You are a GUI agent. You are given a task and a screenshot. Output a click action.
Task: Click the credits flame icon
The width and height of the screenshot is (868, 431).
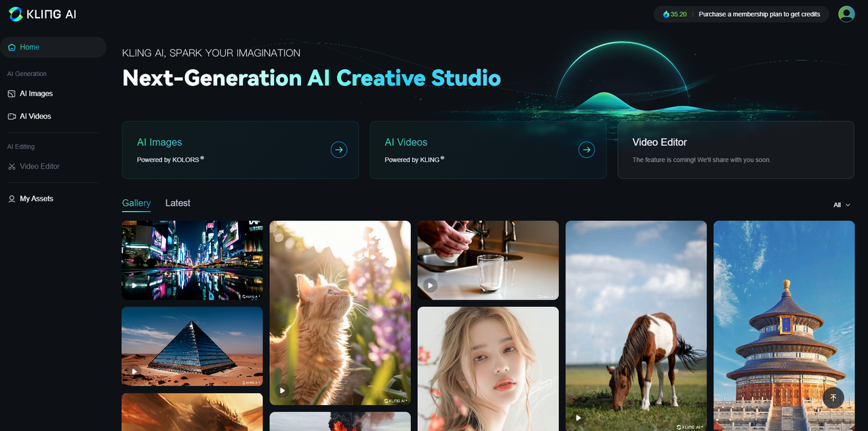coord(666,14)
